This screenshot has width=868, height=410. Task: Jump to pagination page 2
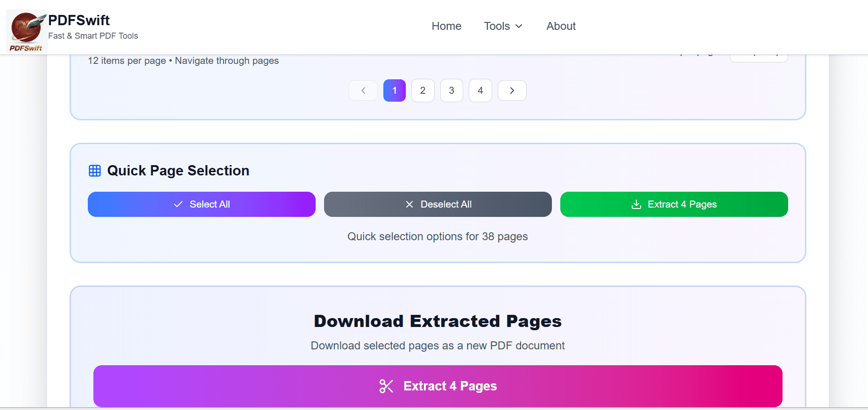click(x=423, y=90)
